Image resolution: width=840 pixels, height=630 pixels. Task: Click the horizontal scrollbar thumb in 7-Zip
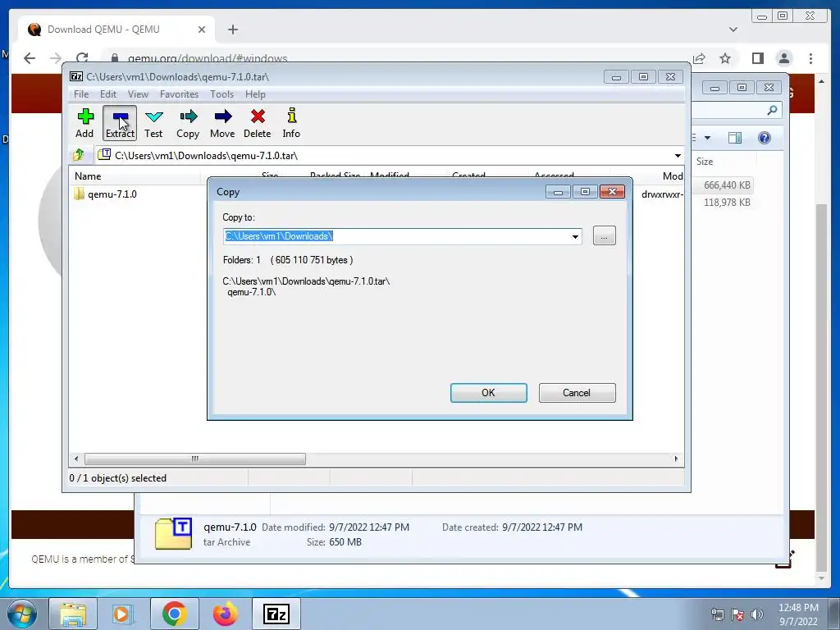[x=195, y=459]
